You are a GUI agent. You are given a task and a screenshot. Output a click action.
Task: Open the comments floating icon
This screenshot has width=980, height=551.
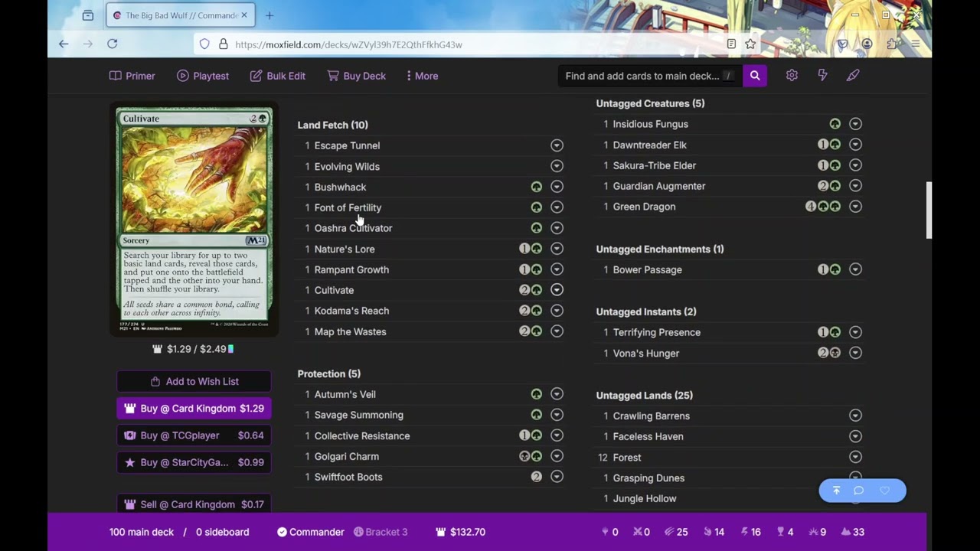click(859, 491)
